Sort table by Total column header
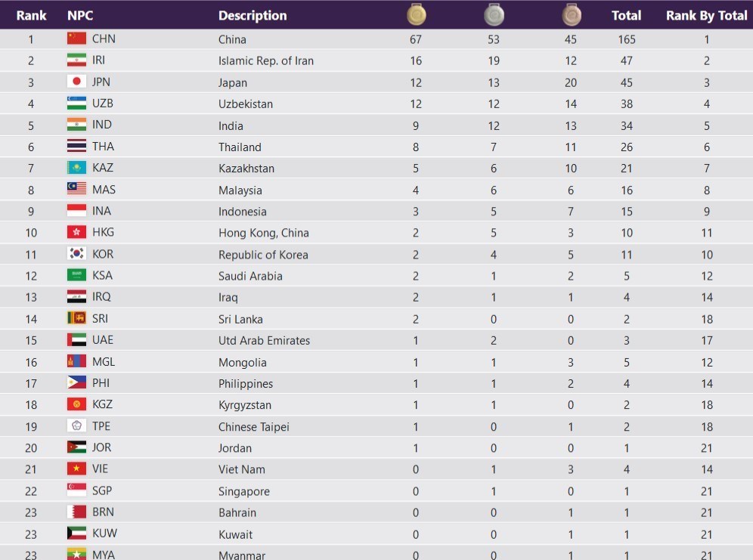 (626, 15)
